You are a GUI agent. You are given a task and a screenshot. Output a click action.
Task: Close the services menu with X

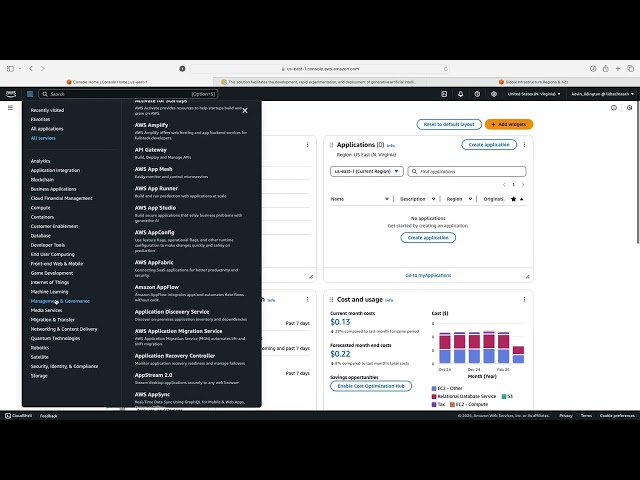(245, 111)
